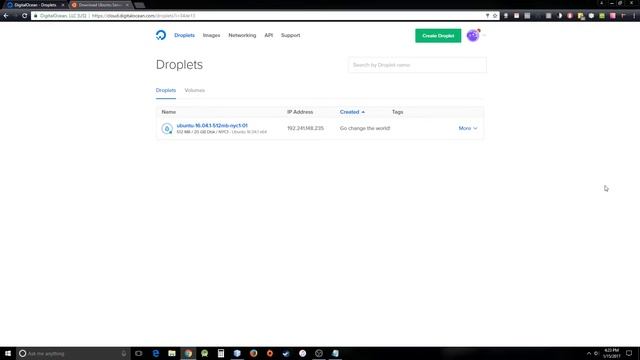This screenshot has width=640, height=360.
Task: Open a new browser tab
Action: pos(140,5)
